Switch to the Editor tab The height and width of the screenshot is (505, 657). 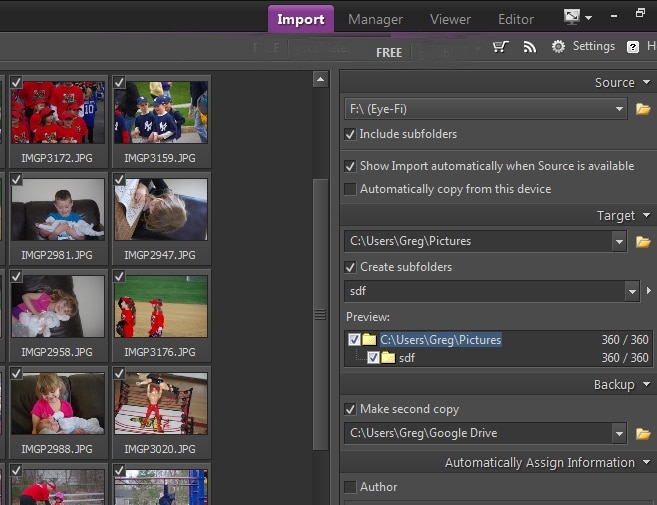point(516,19)
